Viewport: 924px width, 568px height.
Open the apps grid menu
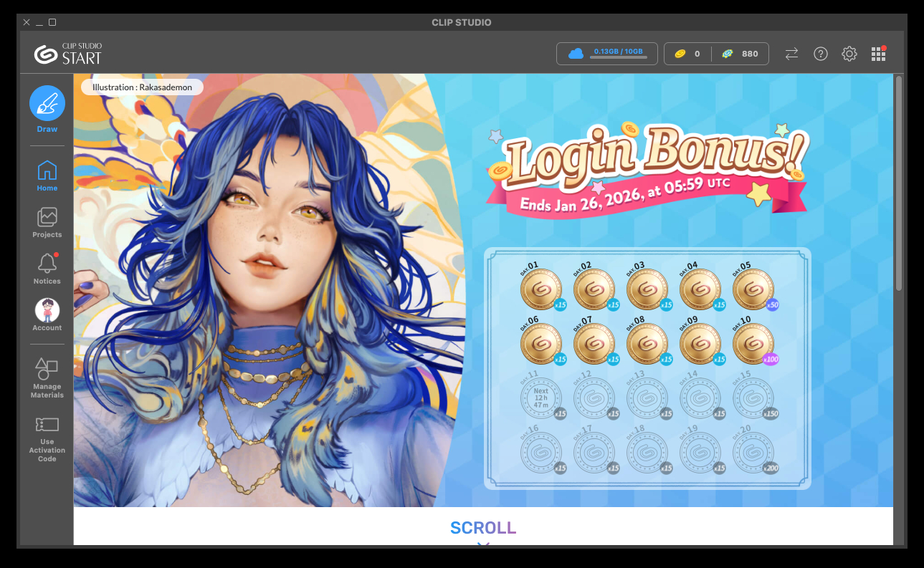click(878, 54)
